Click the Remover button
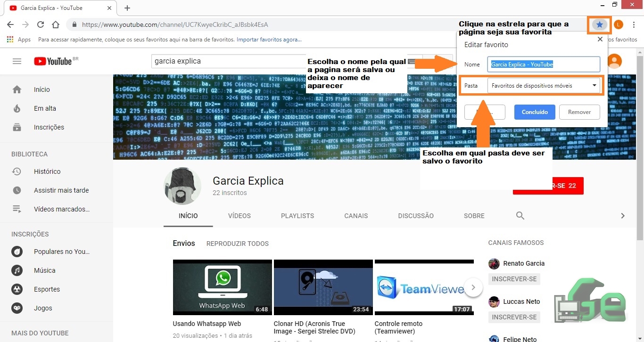 (579, 112)
